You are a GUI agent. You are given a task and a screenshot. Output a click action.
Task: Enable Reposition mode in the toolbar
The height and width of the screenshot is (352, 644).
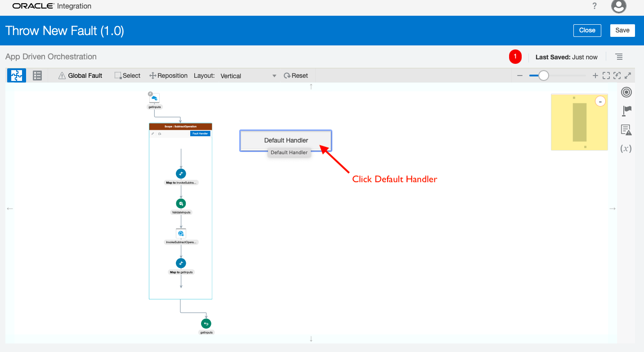(x=168, y=75)
